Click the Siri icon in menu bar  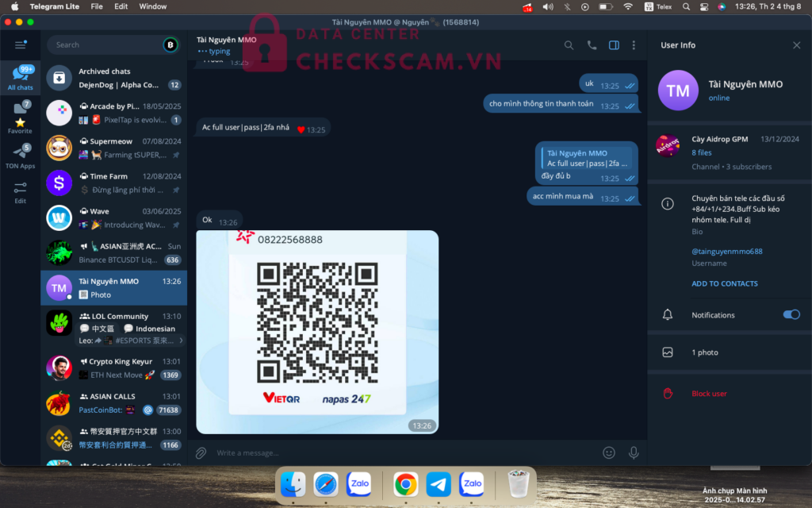[722, 6]
